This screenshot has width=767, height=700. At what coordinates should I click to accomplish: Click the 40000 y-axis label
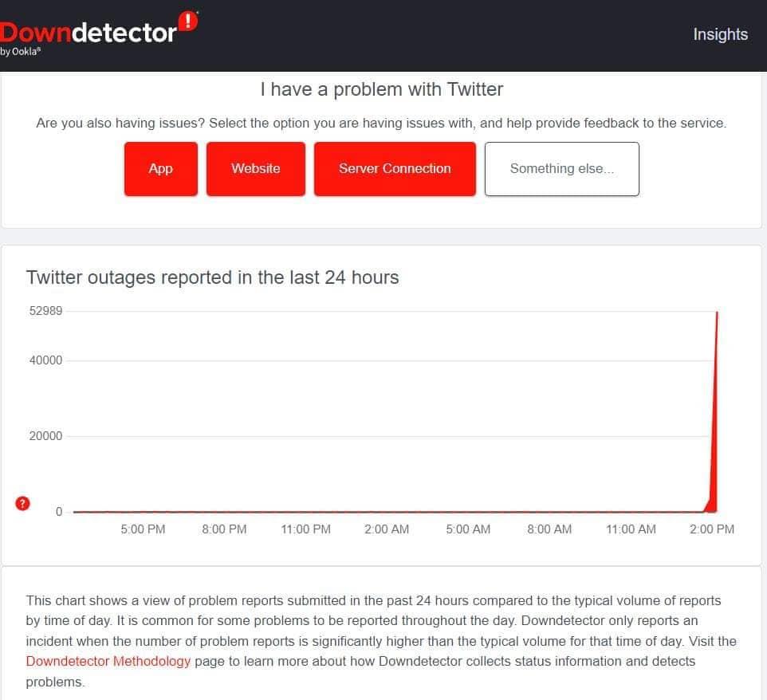tap(45, 360)
